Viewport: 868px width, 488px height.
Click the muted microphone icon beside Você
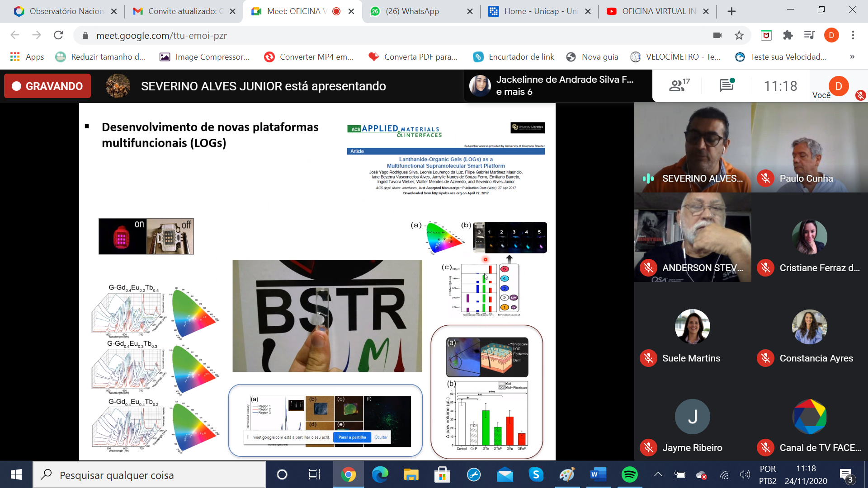click(860, 95)
